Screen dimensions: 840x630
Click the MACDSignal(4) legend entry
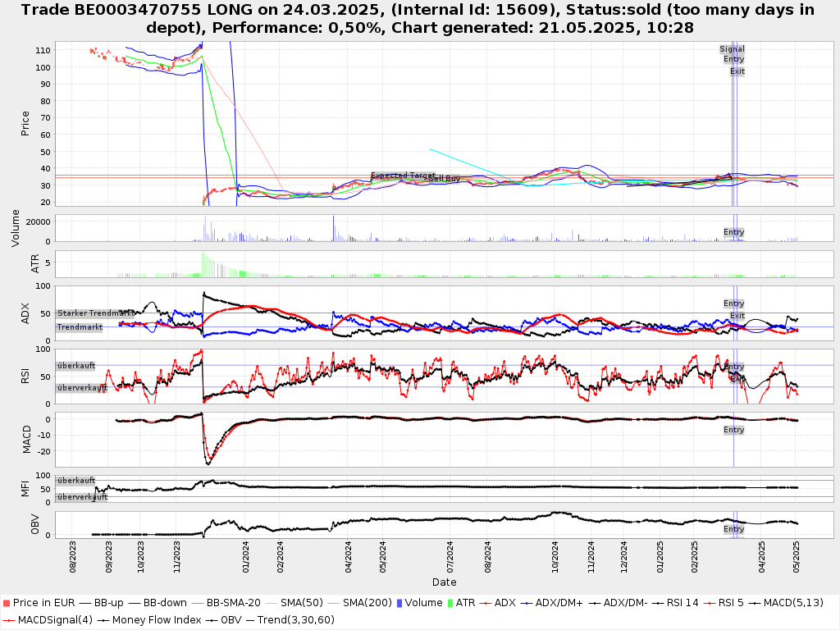pyautogui.click(x=48, y=619)
